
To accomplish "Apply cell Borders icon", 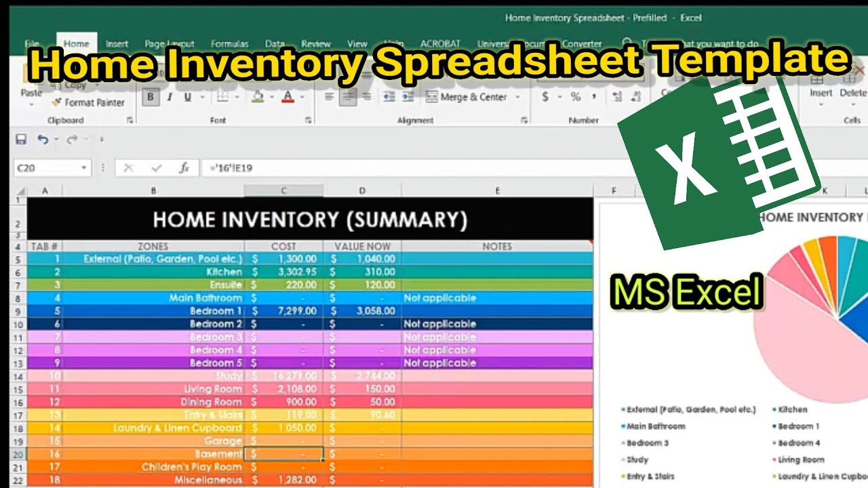I will [221, 97].
